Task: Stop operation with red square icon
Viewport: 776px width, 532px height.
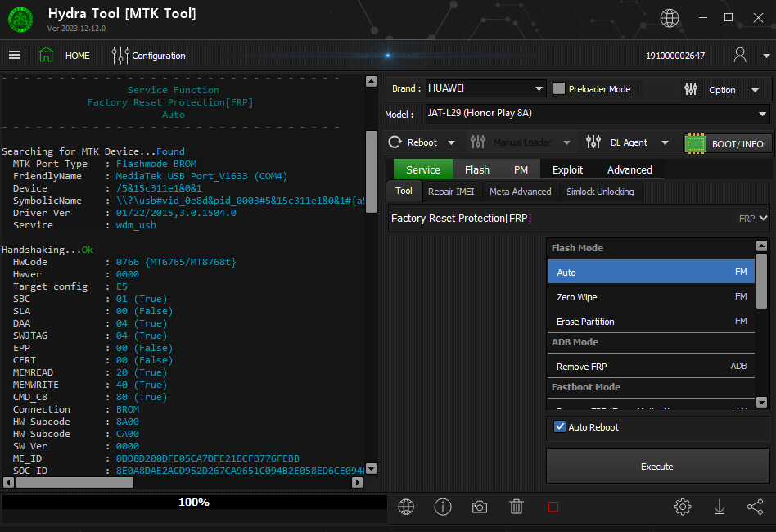Action: pos(553,507)
